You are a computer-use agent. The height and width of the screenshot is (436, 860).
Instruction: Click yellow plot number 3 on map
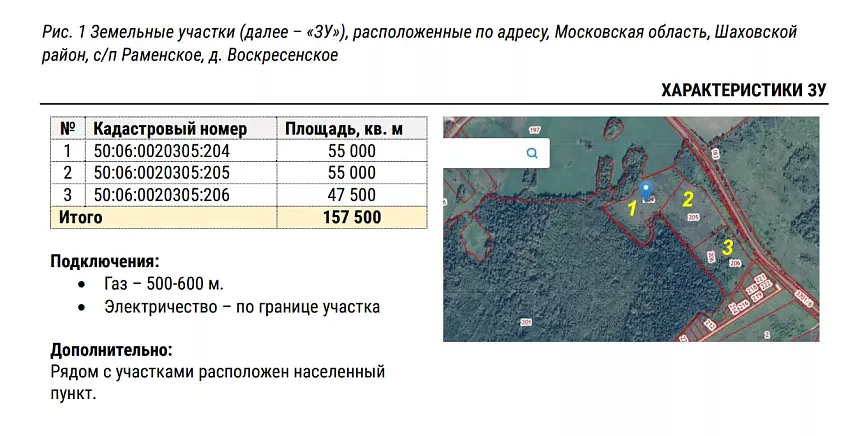coord(727,247)
